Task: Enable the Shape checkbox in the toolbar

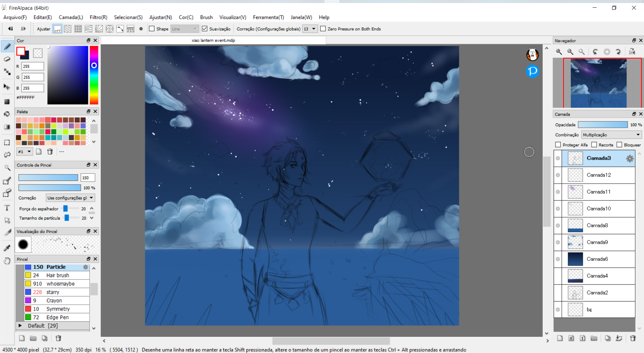Action: click(152, 29)
